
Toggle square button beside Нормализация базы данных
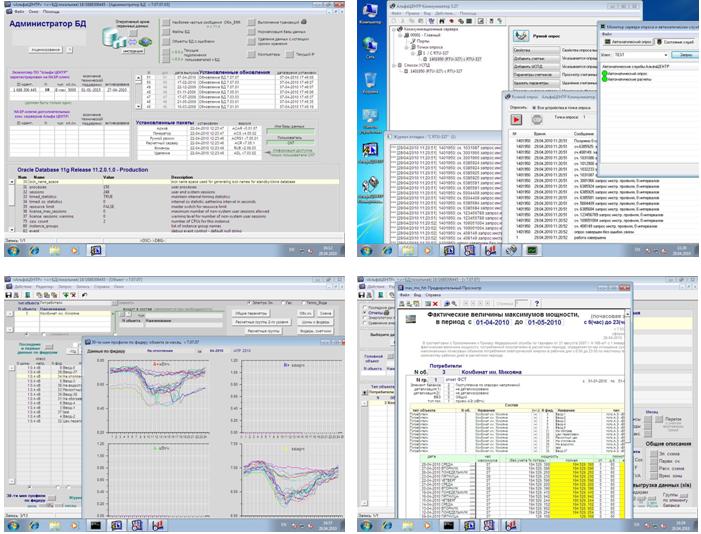point(252,32)
